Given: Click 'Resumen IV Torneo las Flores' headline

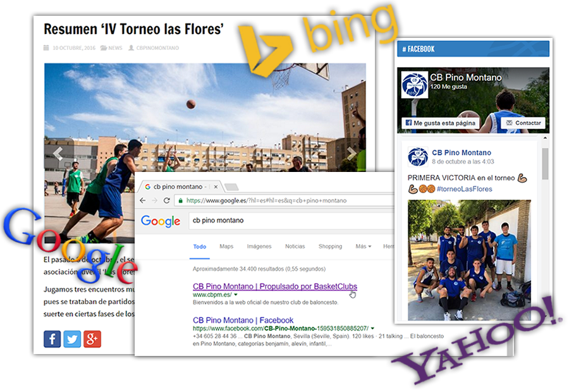Looking at the screenshot, I should (x=133, y=29).
